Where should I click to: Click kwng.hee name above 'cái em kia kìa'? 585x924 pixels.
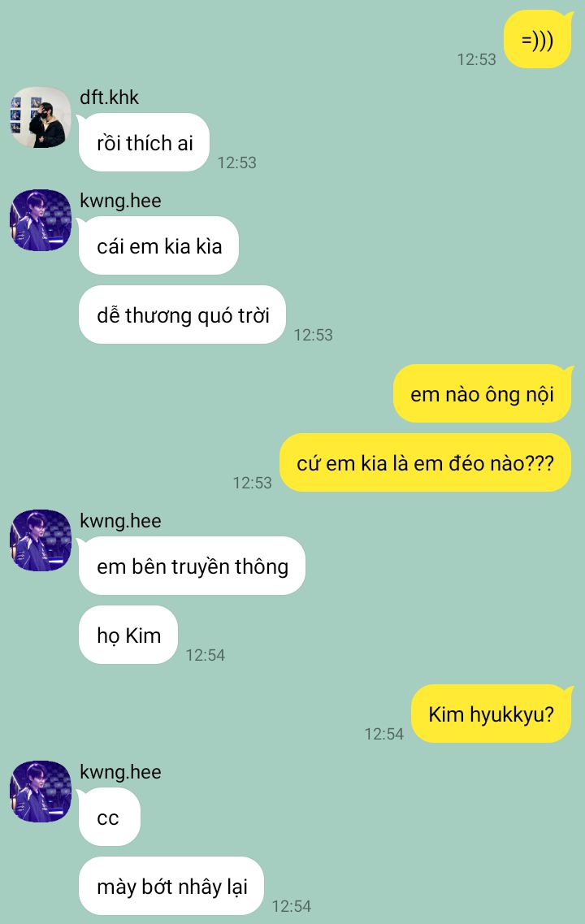pyautogui.click(x=121, y=201)
